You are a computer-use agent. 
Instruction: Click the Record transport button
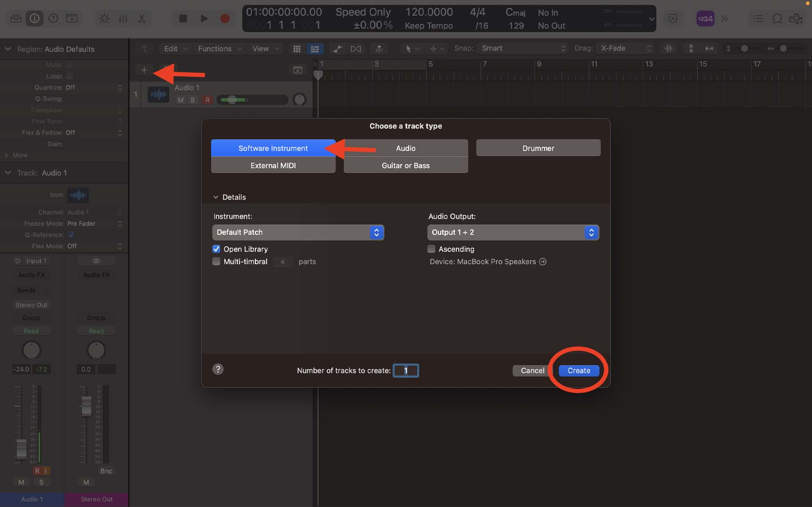click(x=225, y=19)
